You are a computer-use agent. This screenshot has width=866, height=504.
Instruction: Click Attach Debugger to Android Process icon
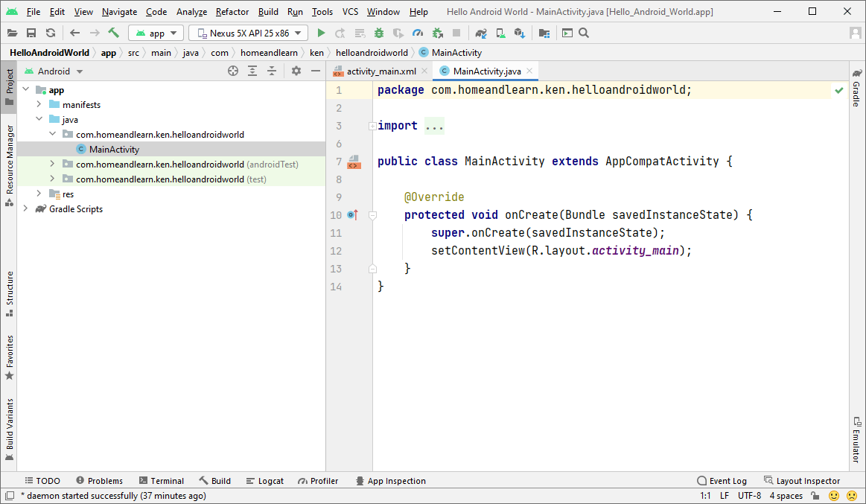[x=437, y=33]
